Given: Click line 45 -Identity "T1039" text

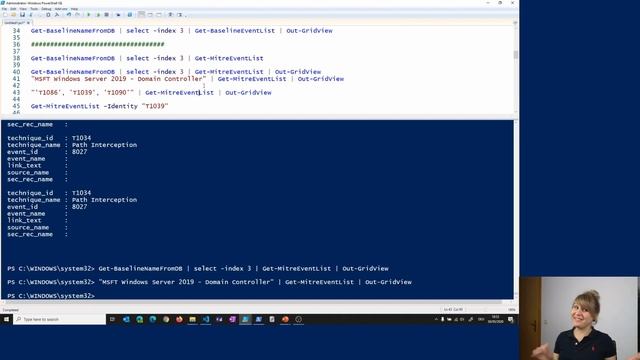Looking at the screenshot, I should [x=136, y=106].
